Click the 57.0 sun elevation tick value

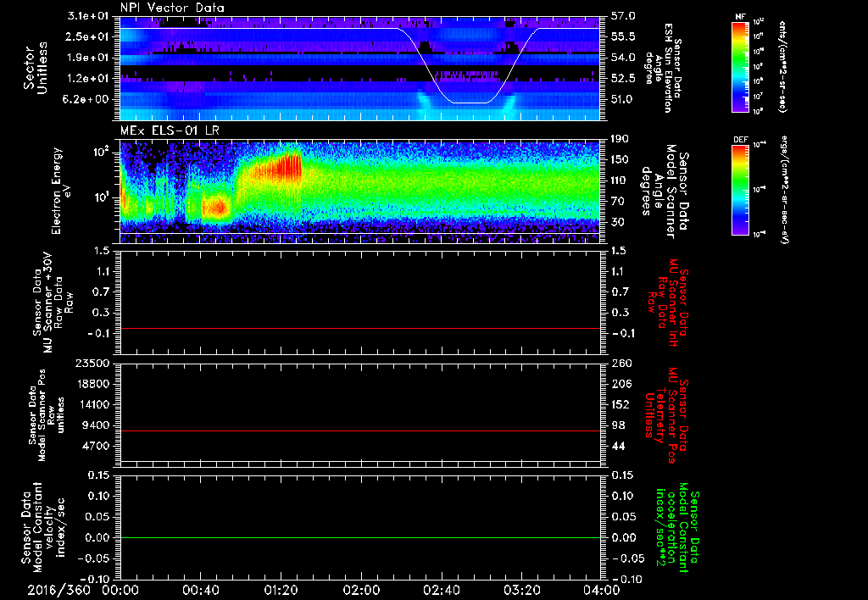click(x=623, y=16)
